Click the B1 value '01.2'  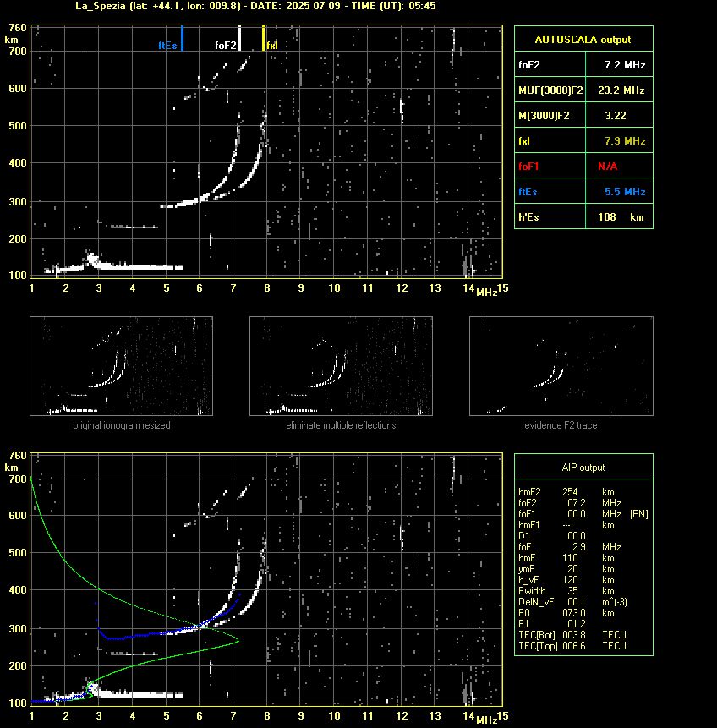tap(577, 624)
